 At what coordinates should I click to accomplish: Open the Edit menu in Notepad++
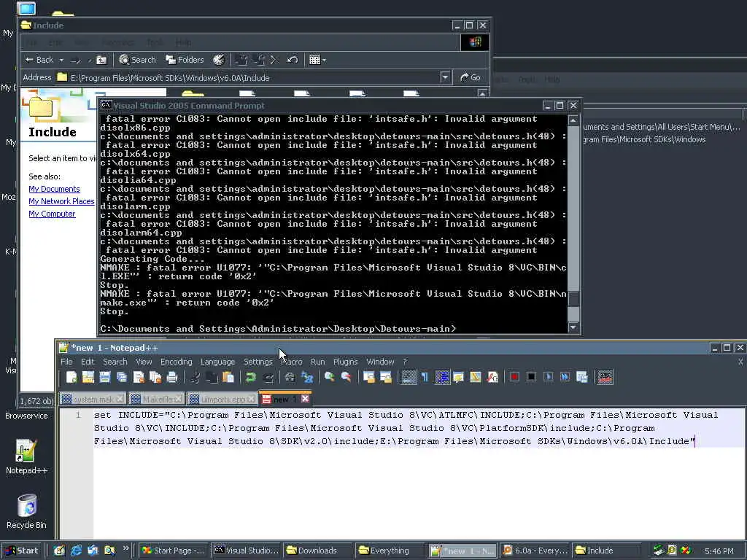(x=88, y=362)
